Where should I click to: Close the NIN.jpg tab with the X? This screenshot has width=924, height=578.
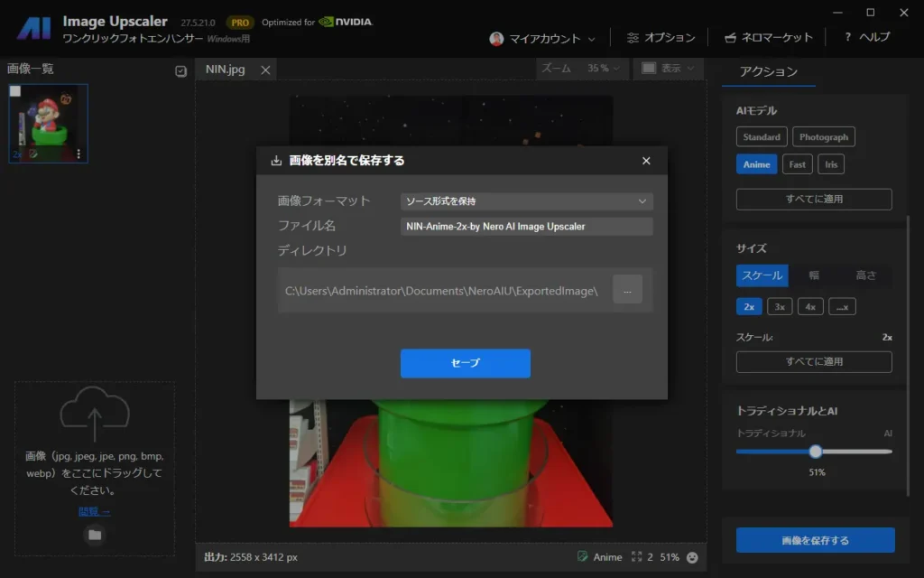pyautogui.click(x=265, y=70)
